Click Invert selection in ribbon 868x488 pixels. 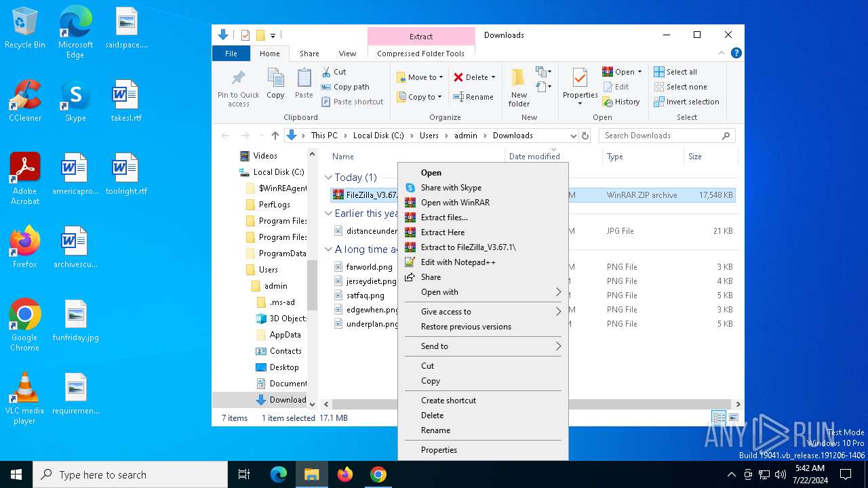686,102
